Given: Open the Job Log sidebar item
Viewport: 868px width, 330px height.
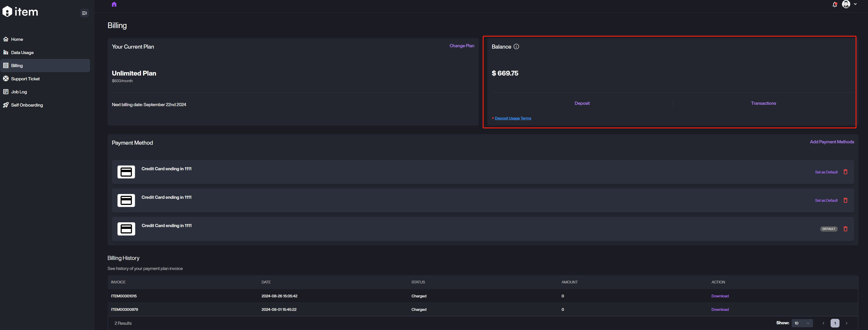Looking at the screenshot, I should [x=19, y=92].
